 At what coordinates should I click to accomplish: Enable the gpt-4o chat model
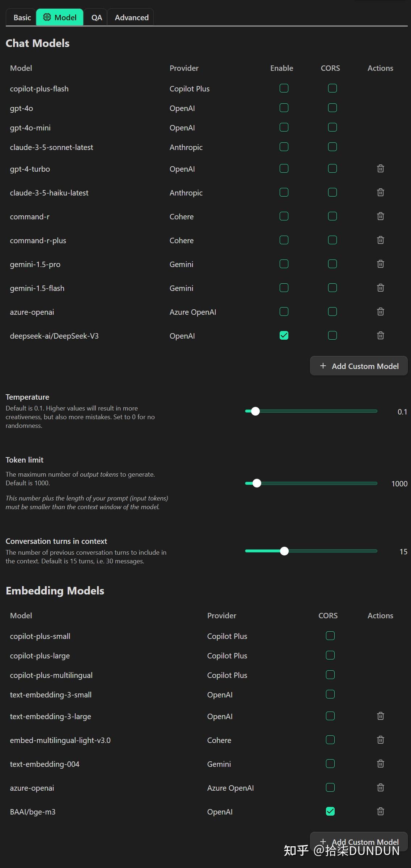(x=284, y=108)
